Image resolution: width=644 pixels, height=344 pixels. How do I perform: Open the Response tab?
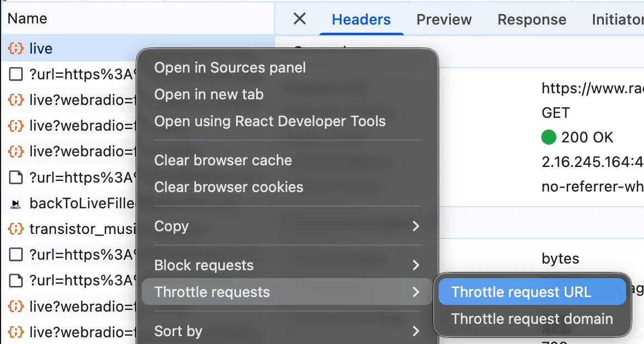coord(532,20)
